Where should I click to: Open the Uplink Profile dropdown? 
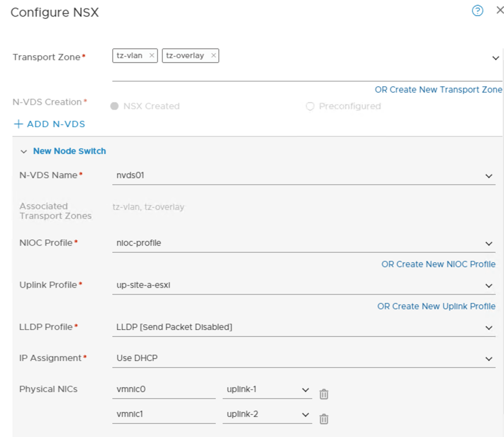point(489,285)
